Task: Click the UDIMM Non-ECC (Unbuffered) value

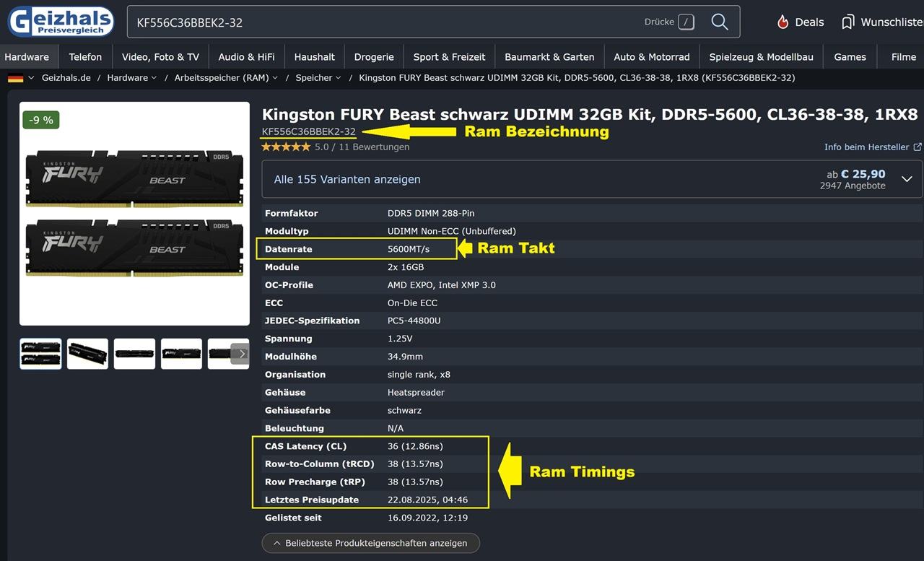Action: (452, 231)
